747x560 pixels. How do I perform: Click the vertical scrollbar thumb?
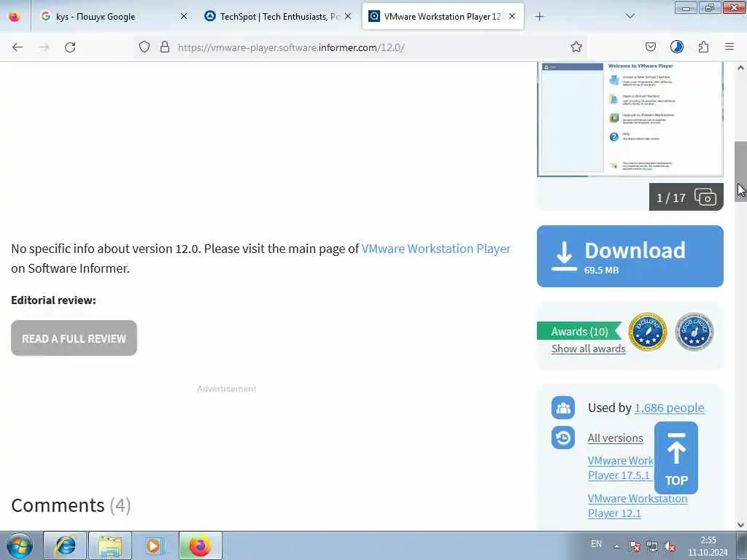pos(740,171)
